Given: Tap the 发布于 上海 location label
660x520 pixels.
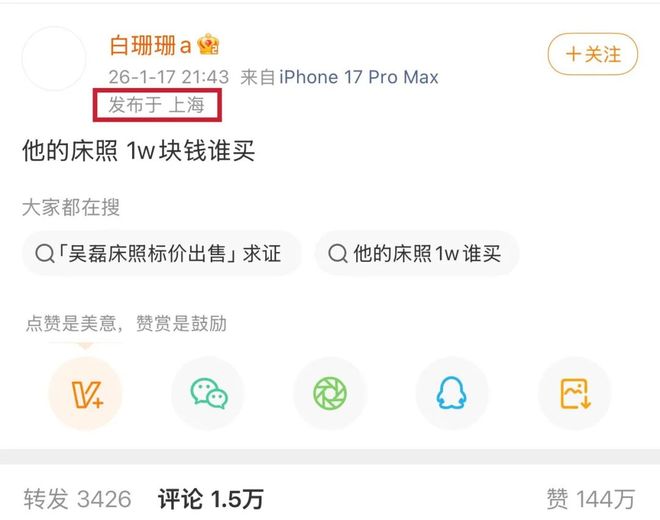Looking at the screenshot, I should click(157, 105).
